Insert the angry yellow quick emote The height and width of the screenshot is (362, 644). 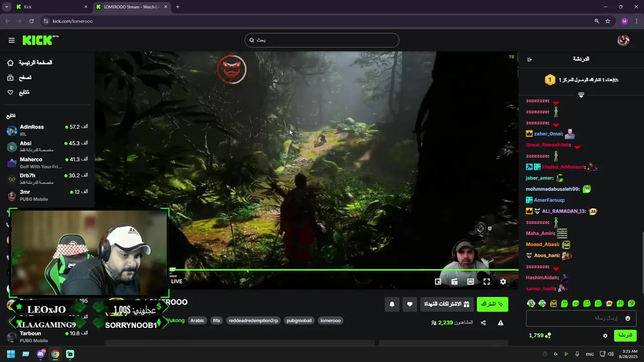553,303
